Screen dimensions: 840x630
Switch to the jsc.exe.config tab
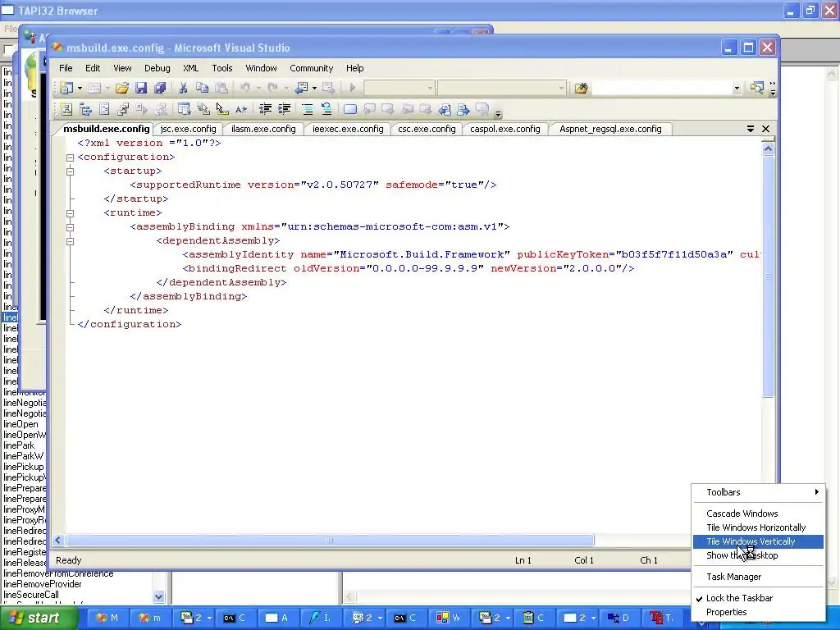pyautogui.click(x=188, y=129)
